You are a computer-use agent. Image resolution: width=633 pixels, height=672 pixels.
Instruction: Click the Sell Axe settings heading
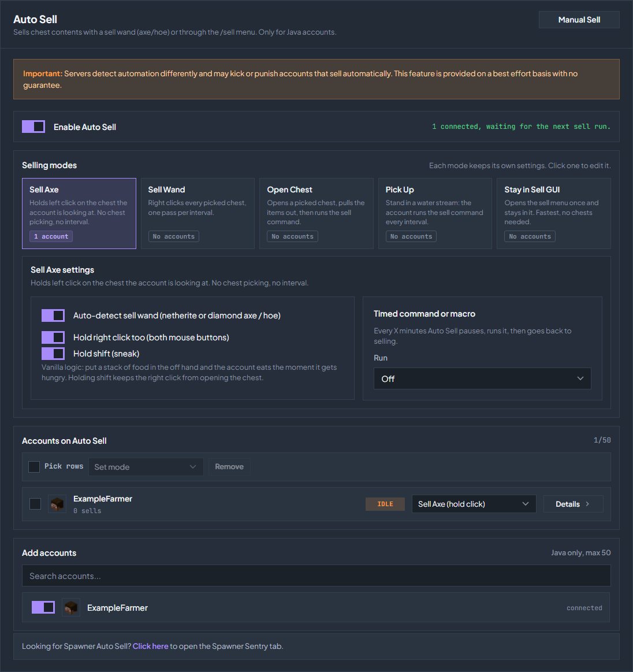click(x=62, y=270)
